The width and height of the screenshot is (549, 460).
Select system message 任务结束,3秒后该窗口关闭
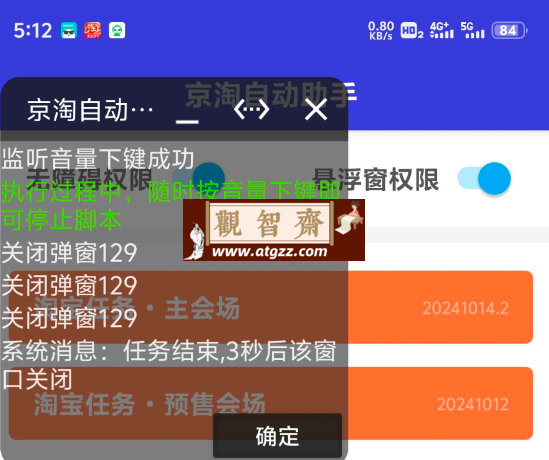tap(169, 365)
